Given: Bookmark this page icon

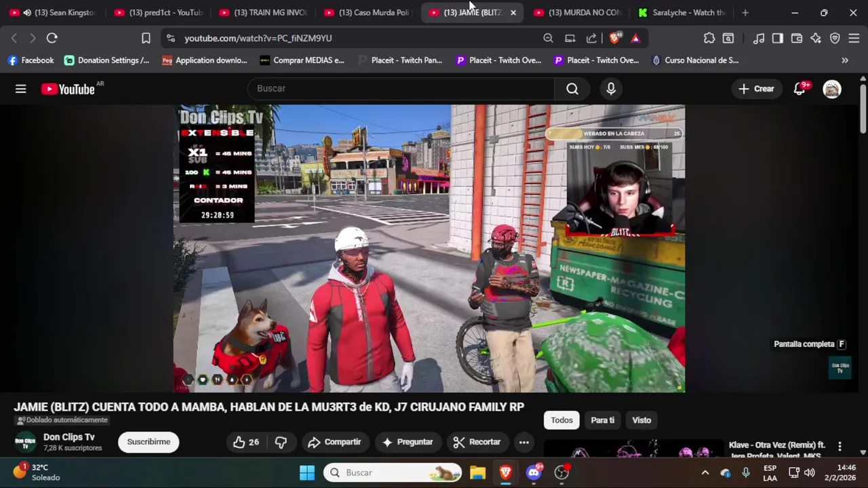Looking at the screenshot, I should (x=146, y=38).
